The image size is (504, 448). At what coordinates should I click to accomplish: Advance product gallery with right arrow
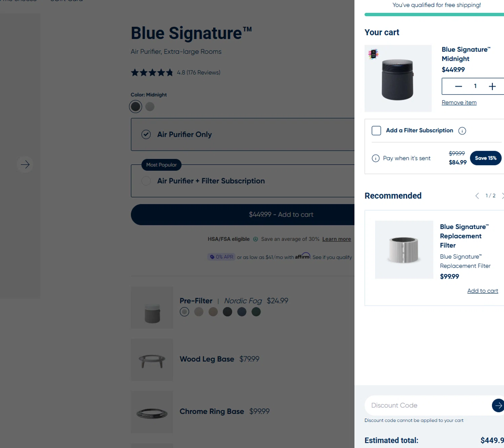click(25, 164)
